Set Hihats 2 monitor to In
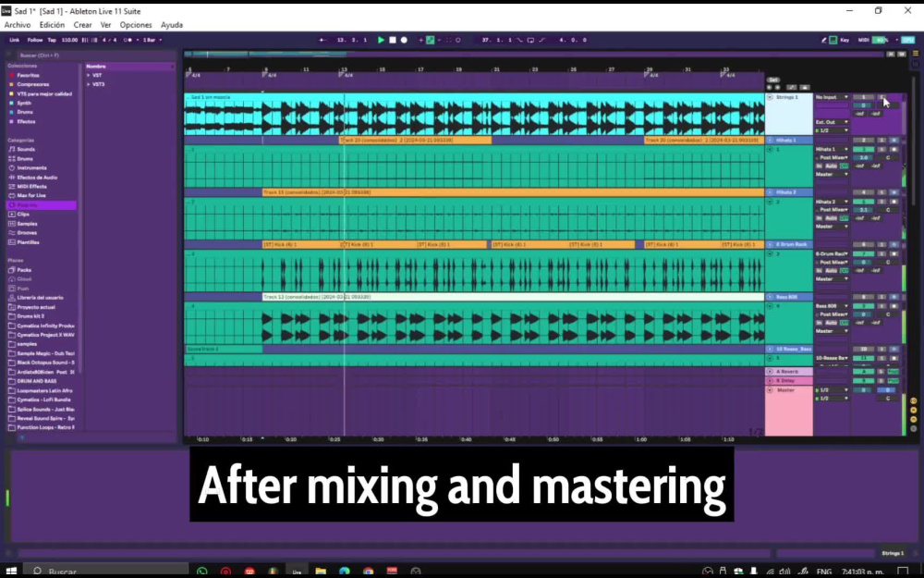Viewport: 924px width, 578px height. pyautogui.click(x=819, y=218)
